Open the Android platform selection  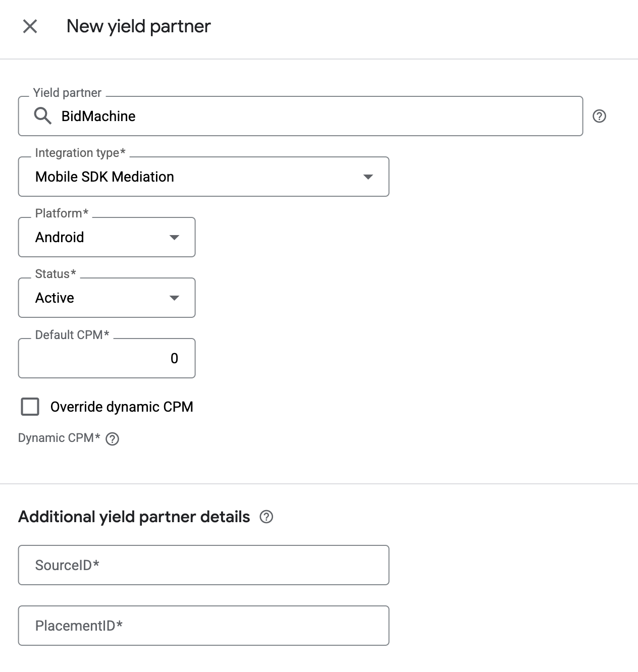[x=107, y=237]
